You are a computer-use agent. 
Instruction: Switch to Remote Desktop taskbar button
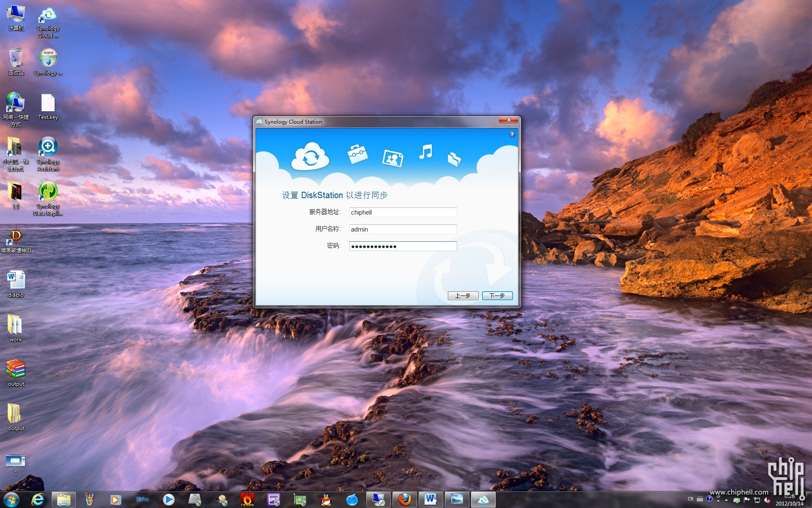coord(379,500)
